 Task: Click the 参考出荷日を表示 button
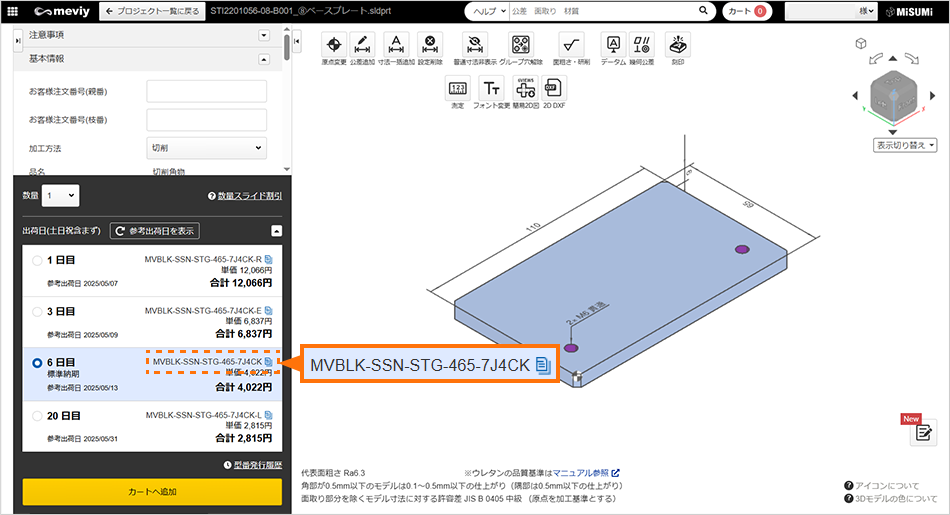(x=155, y=231)
